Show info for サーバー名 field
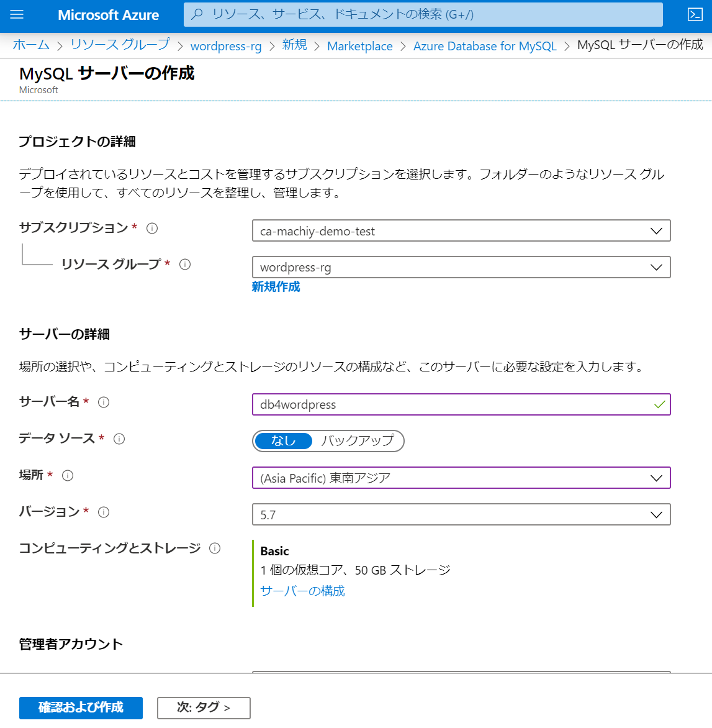This screenshot has width=712, height=728. (104, 403)
